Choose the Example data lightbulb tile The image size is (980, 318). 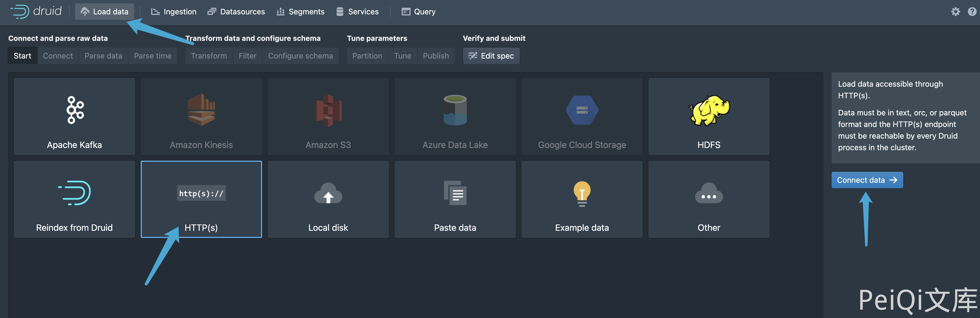click(x=582, y=199)
